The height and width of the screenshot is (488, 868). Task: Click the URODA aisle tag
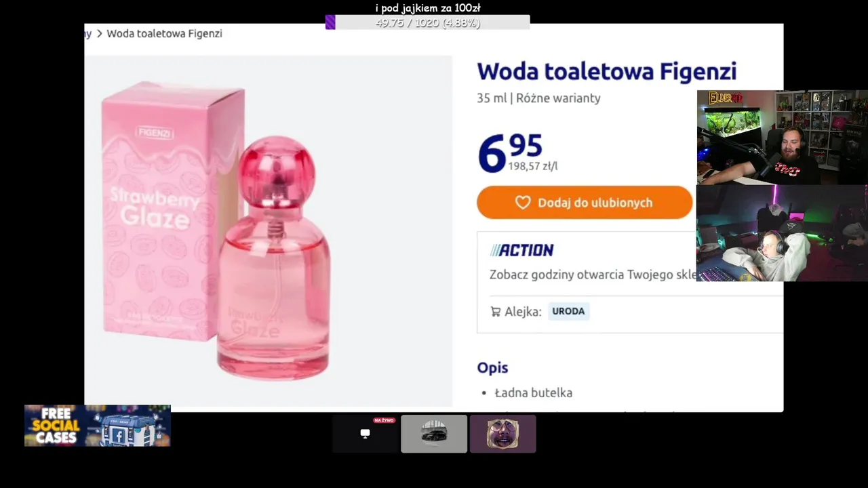point(568,311)
